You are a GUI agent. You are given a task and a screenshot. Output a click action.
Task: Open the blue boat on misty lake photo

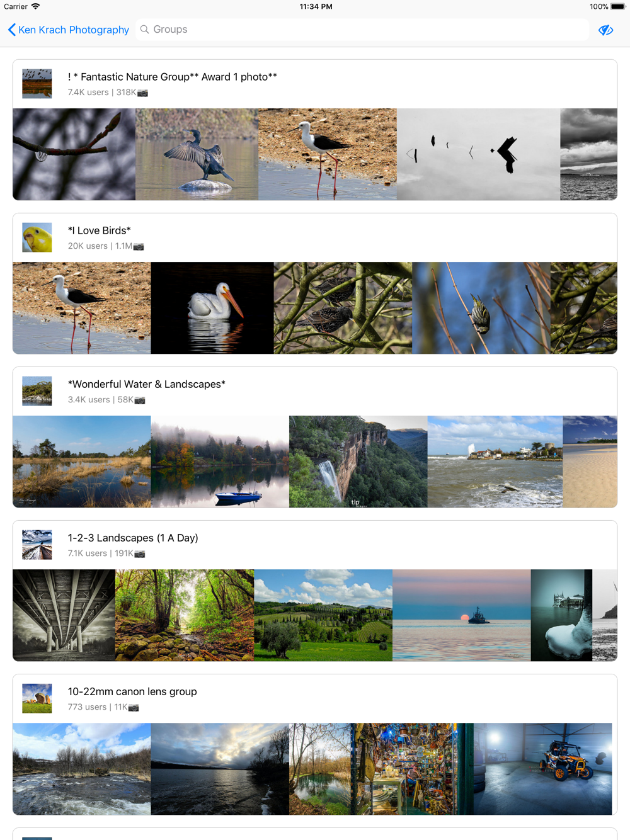pos(220,462)
